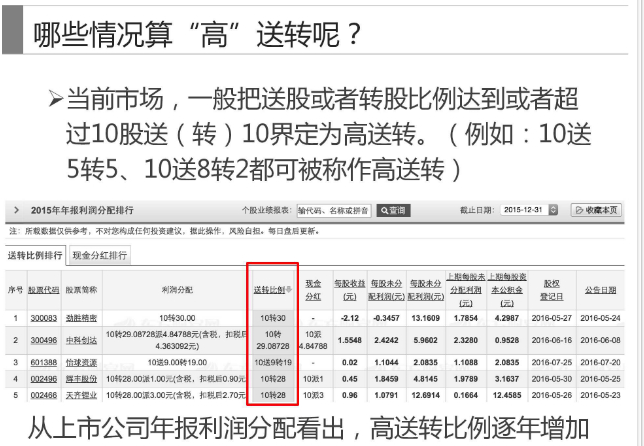Click the magnifier icon in the 查询 button
This screenshot has width=644, height=446.
pyautogui.click(x=384, y=211)
